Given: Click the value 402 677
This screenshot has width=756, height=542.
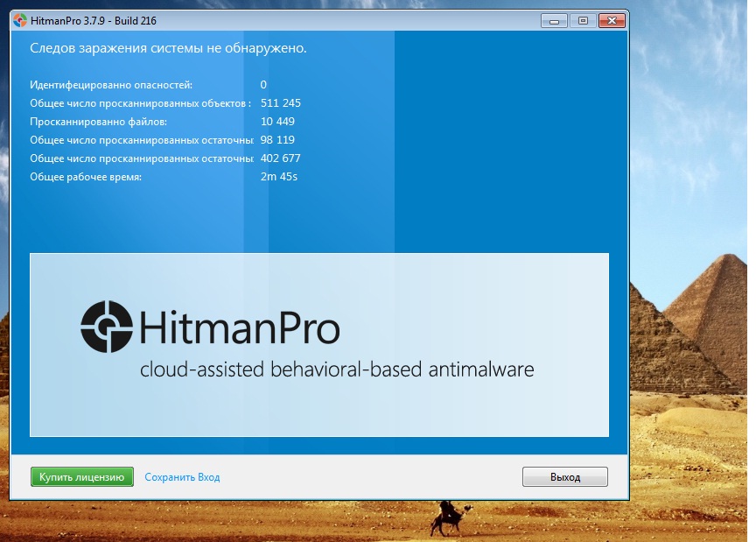Looking at the screenshot, I should (281, 158).
